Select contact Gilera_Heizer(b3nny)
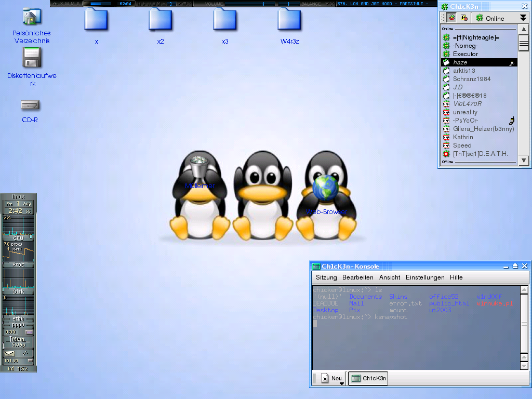 pos(479,129)
